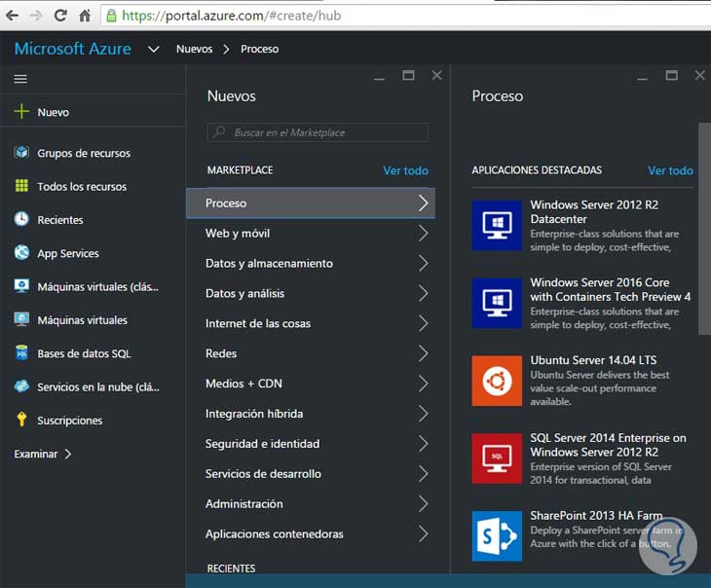Click the Proceso blade vertical scrollbar

[x=704, y=229]
